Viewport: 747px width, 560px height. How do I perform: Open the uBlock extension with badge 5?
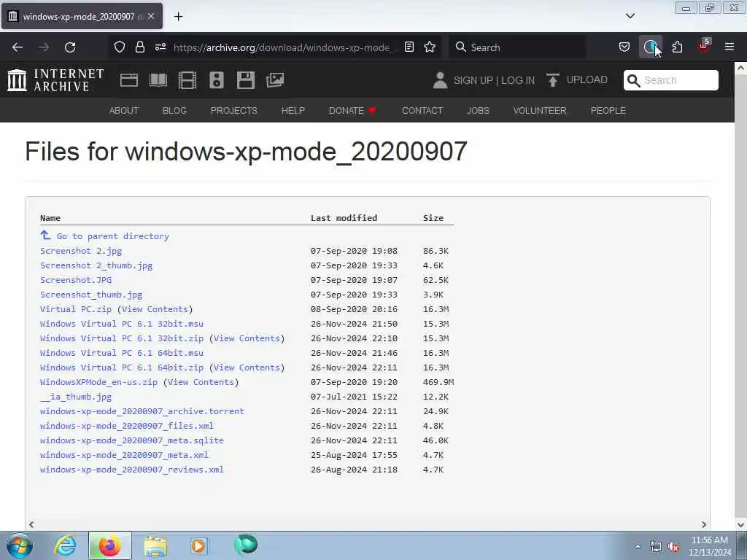pos(704,46)
